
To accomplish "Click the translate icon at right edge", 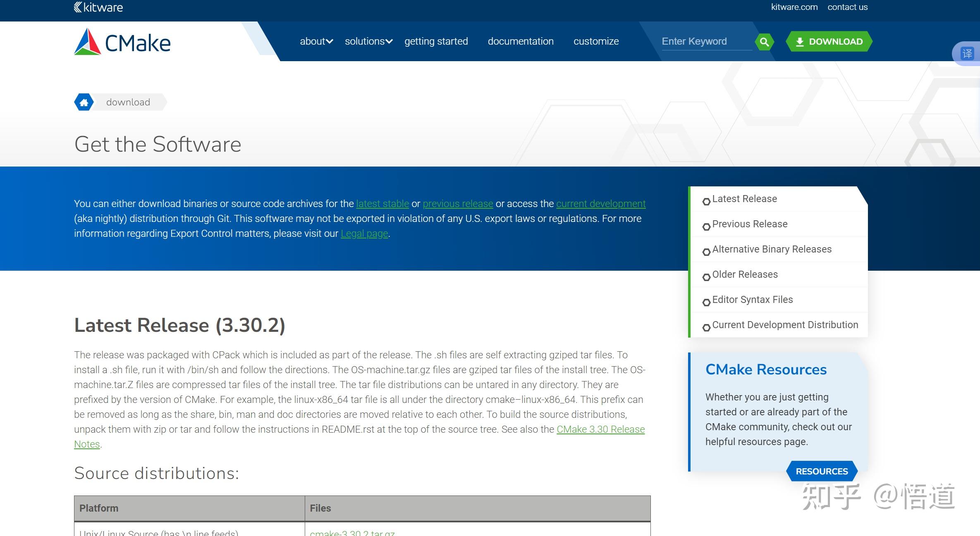I will click(x=967, y=53).
